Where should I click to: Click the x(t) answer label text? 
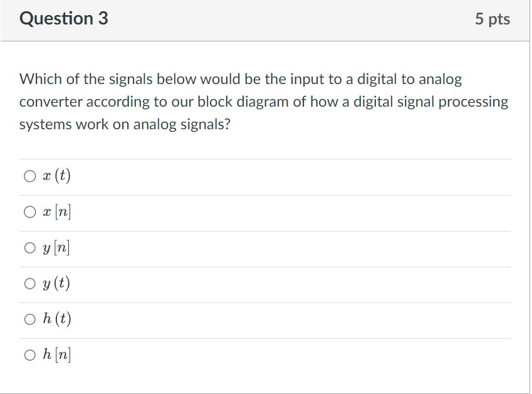[x=55, y=176]
